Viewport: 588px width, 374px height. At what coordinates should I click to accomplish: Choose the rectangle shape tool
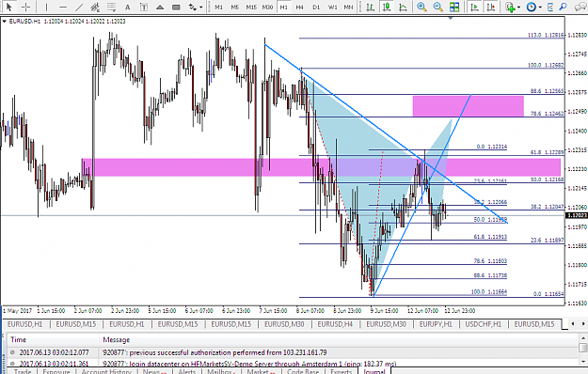pos(176,7)
